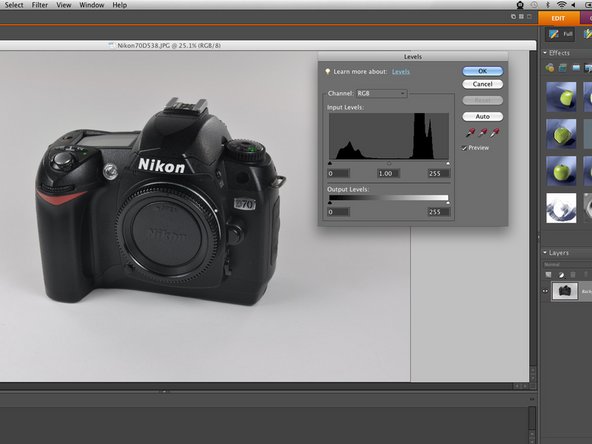
Task: Select the first green apple effect thumbnail
Action: tap(561, 97)
